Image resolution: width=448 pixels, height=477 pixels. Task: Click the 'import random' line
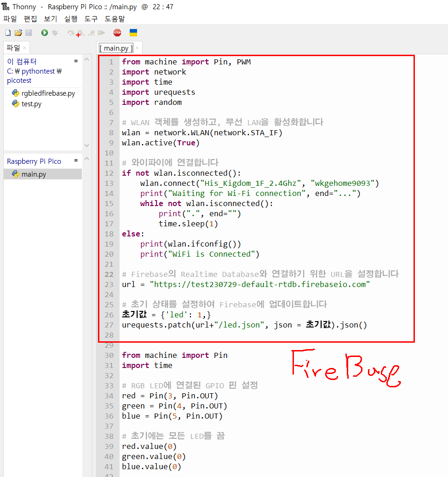(152, 102)
